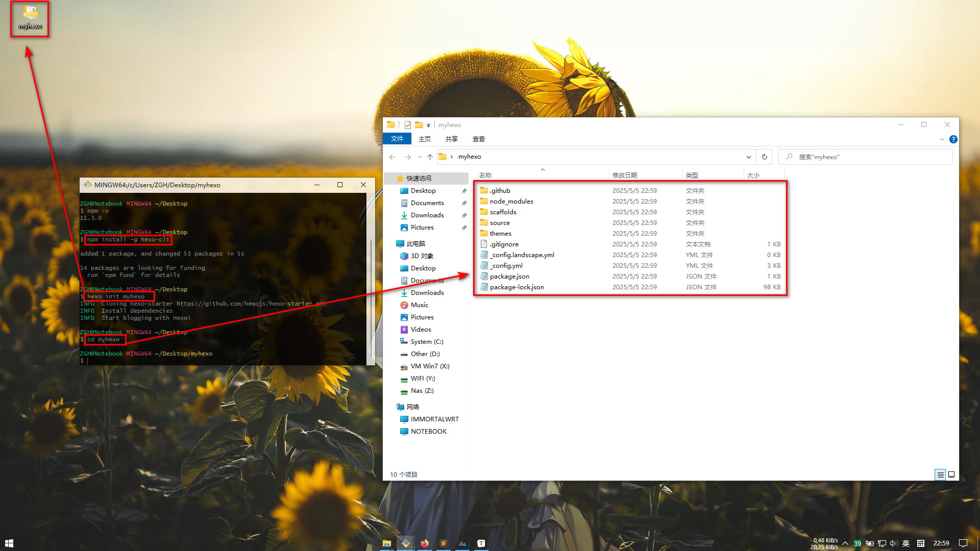Click the volume speaker icon in system tray

point(893,543)
